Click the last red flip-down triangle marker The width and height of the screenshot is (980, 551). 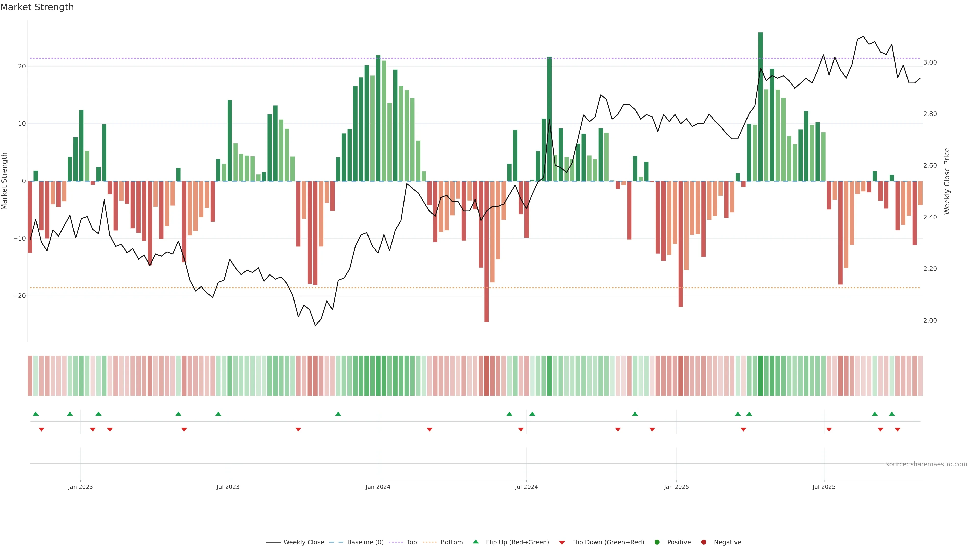[898, 429]
